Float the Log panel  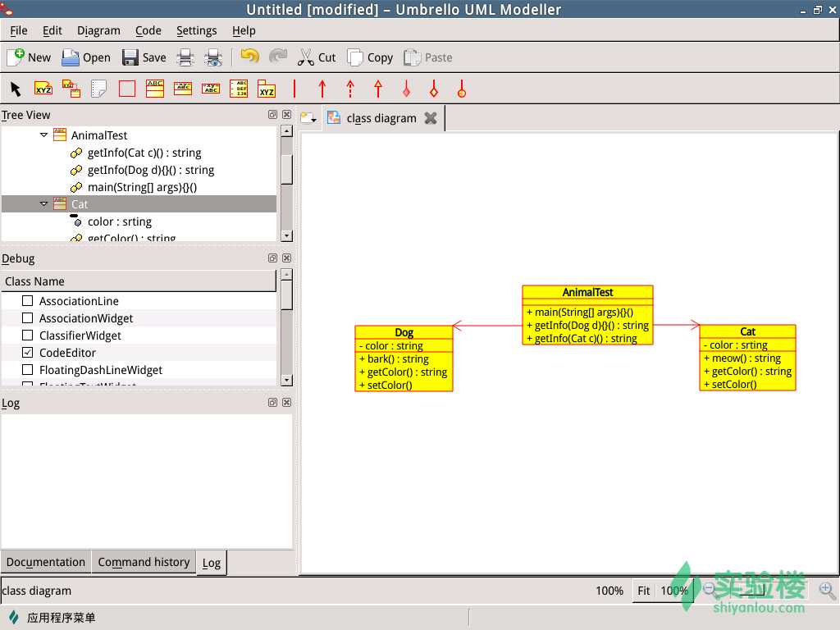point(272,402)
